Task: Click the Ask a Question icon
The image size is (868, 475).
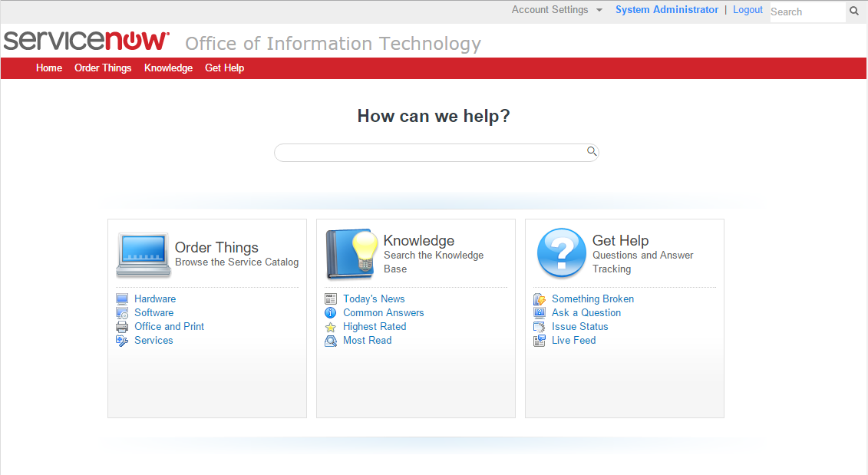Action: click(540, 313)
